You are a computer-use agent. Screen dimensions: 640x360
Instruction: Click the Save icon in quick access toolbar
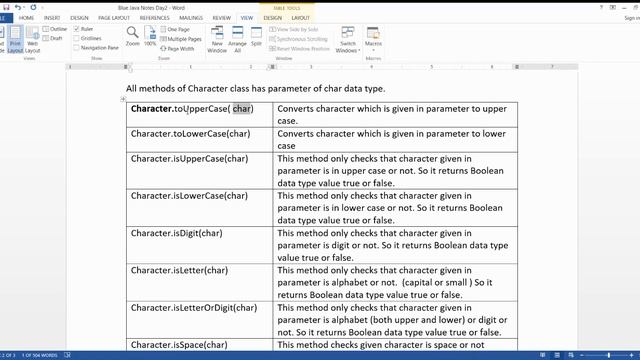coord(6,7)
